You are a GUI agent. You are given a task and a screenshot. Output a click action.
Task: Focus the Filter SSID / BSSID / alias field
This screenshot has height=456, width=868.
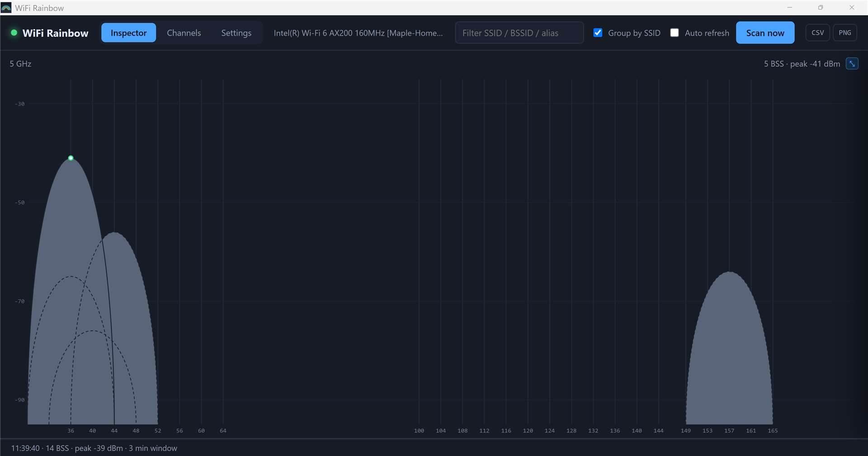pos(519,33)
